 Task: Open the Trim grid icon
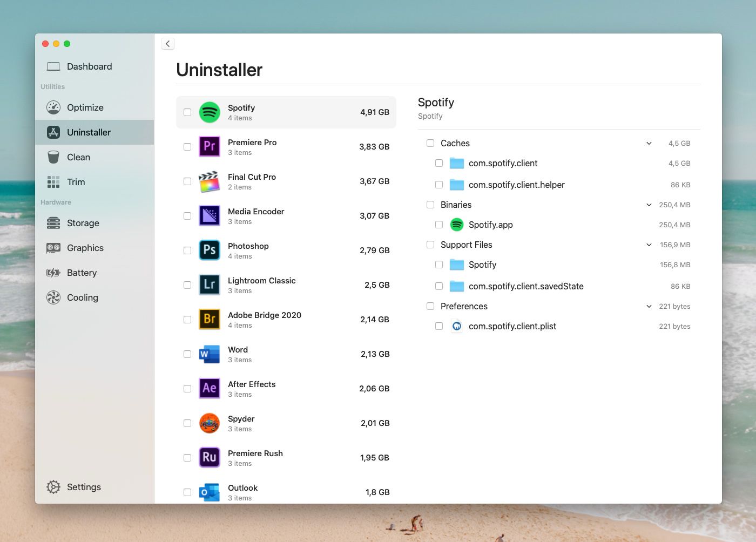pos(53,182)
